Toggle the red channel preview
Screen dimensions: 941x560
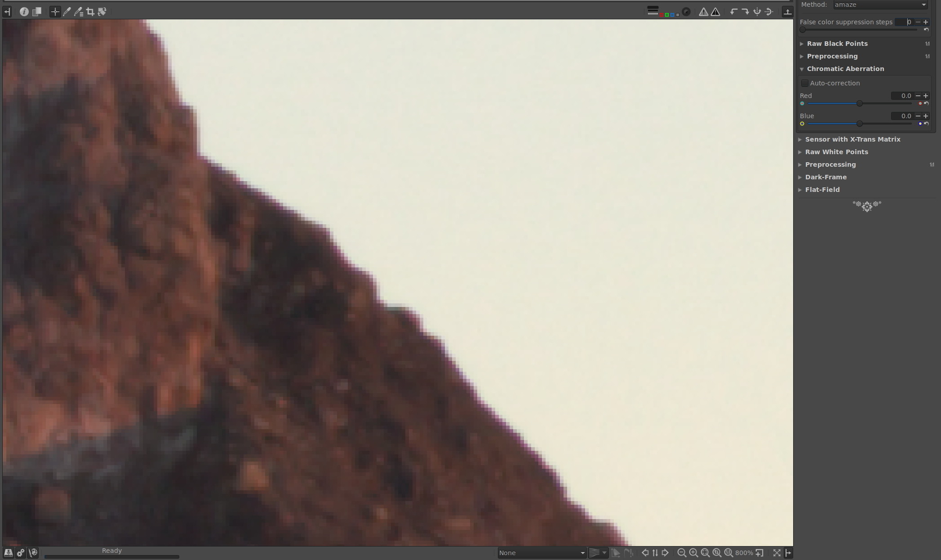[661, 15]
